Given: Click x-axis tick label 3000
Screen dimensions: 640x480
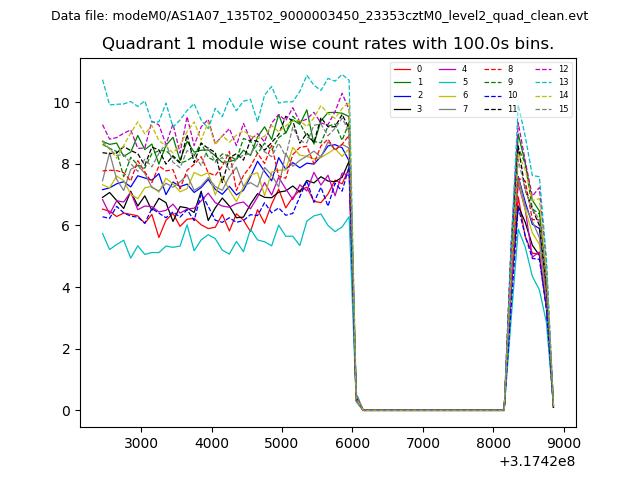Looking at the screenshot, I should [140, 443].
